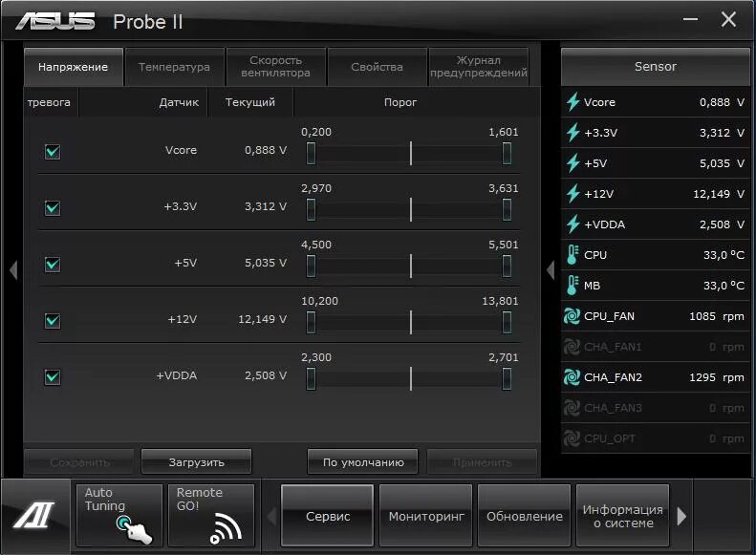
Task: Click the По умолчанию button
Action: [x=363, y=462]
